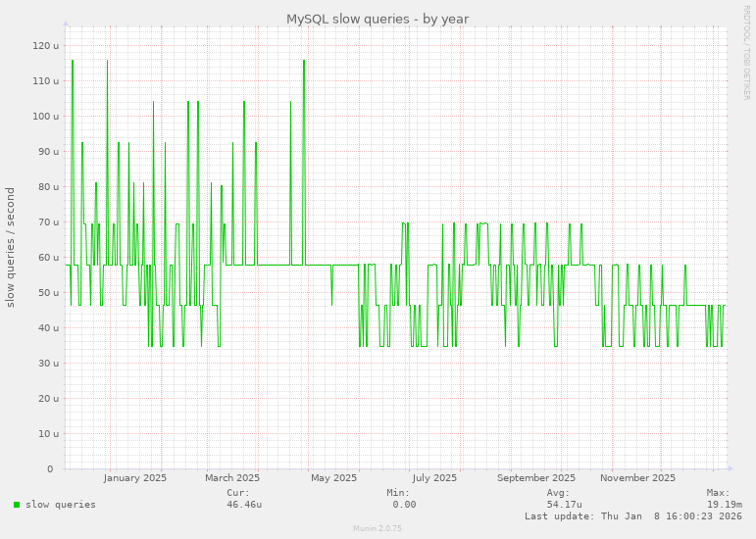Click the 'May 2025' x-axis label

(333, 478)
